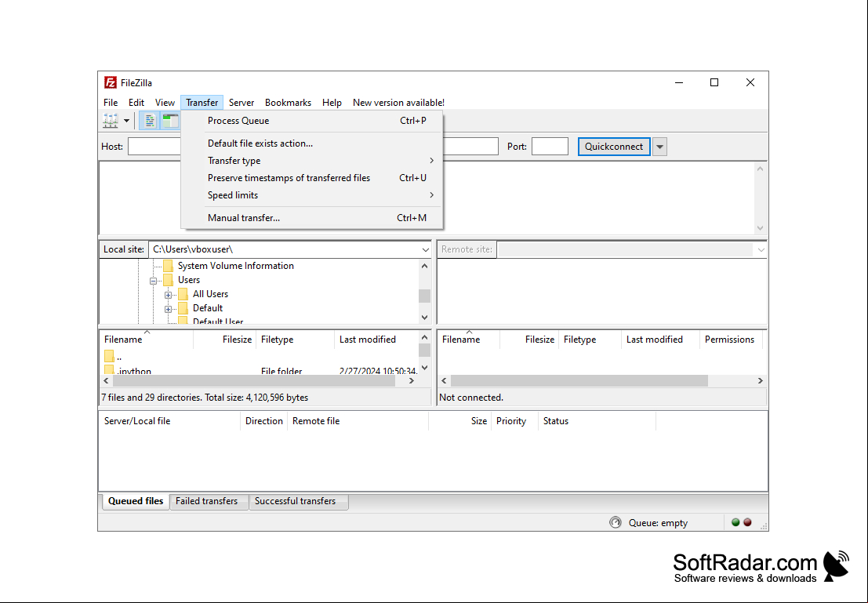Click the 'Queue: empty' status text

click(x=658, y=523)
